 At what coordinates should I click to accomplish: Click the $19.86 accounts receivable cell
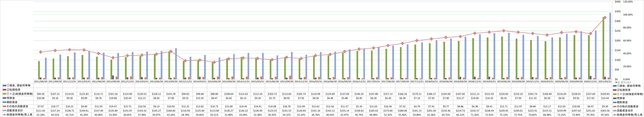tap(113, 98)
